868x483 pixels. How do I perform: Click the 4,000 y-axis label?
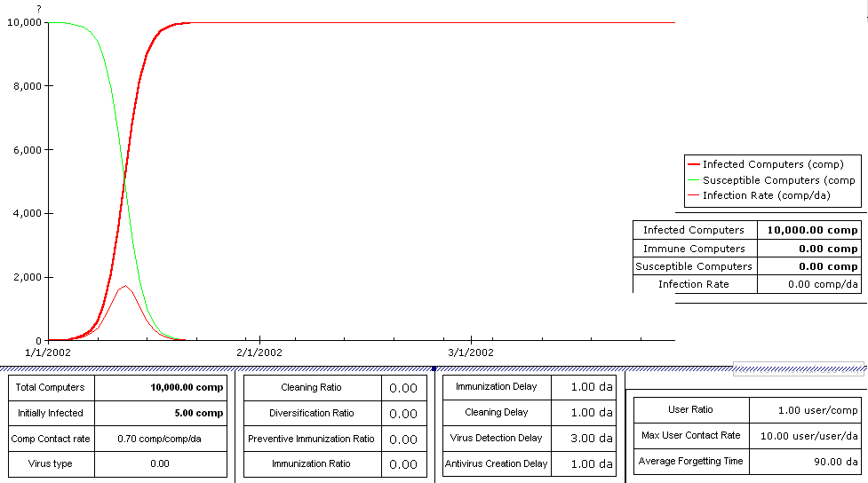click(x=28, y=213)
